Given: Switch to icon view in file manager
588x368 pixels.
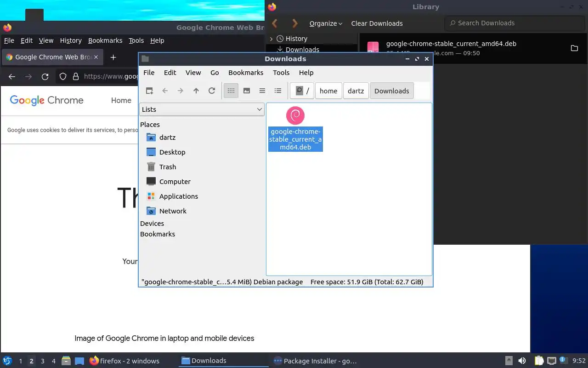Looking at the screenshot, I should (x=231, y=91).
